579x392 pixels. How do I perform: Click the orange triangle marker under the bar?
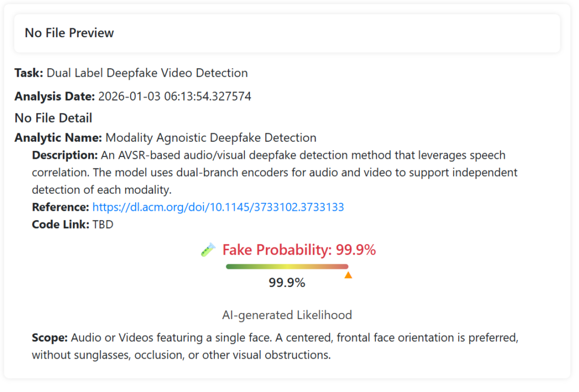click(348, 275)
